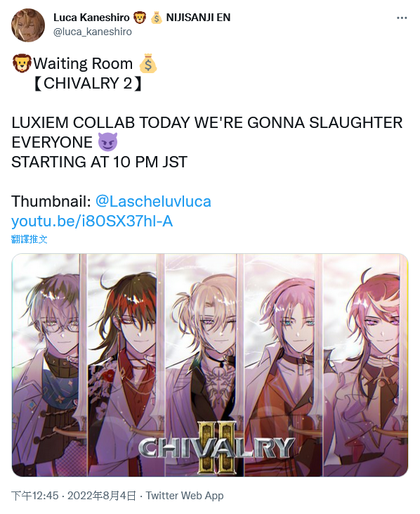Click the purple devil emoji after EVERYONE

point(107,142)
